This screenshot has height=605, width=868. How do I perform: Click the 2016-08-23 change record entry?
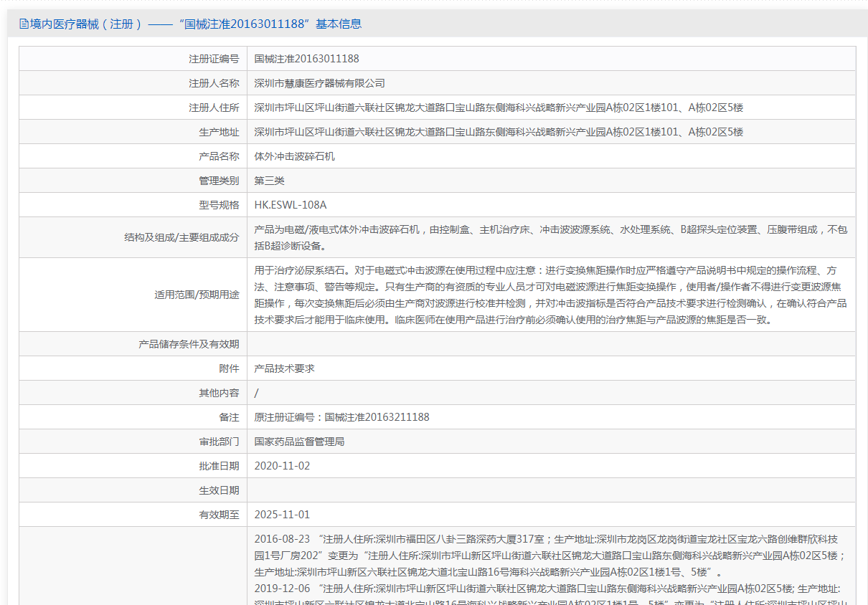[x=282, y=539]
